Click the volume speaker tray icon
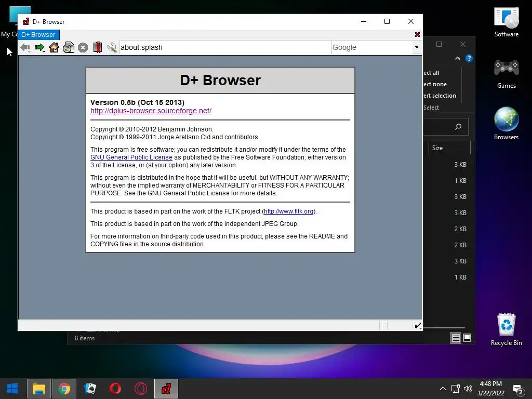The width and height of the screenshot is (532, 399). click(x=468, y=389)
